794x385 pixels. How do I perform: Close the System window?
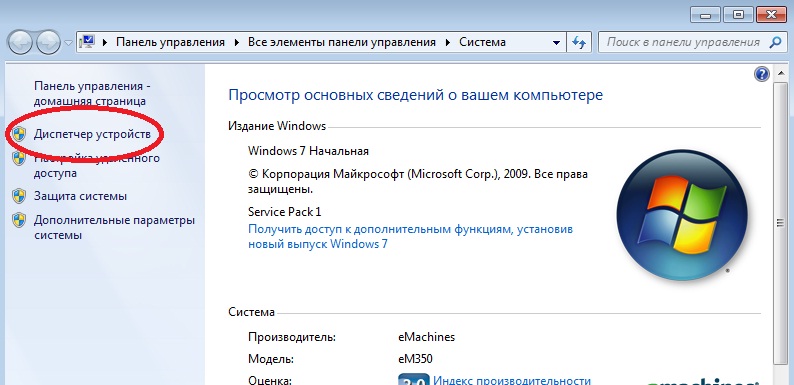[x=772, y=14]
